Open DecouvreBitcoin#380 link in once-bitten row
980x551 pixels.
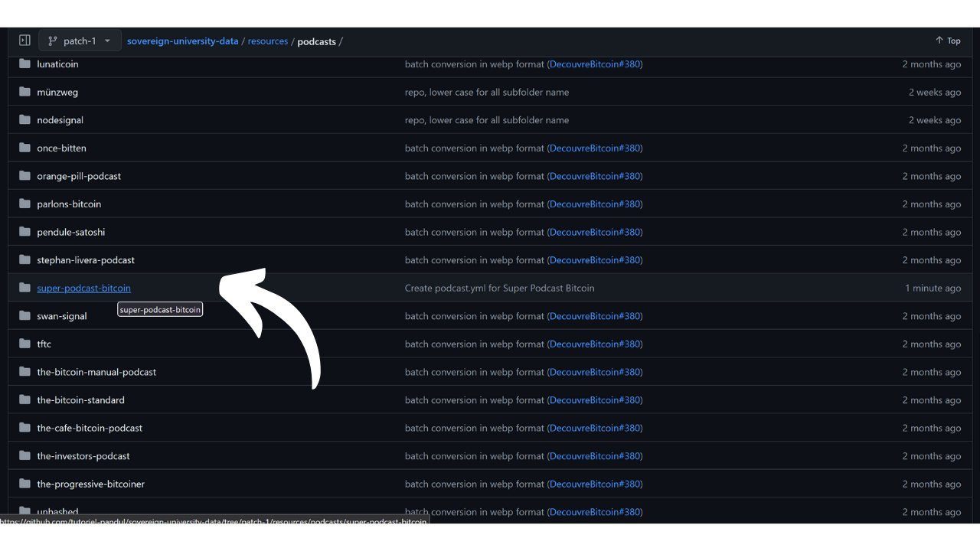595,148
